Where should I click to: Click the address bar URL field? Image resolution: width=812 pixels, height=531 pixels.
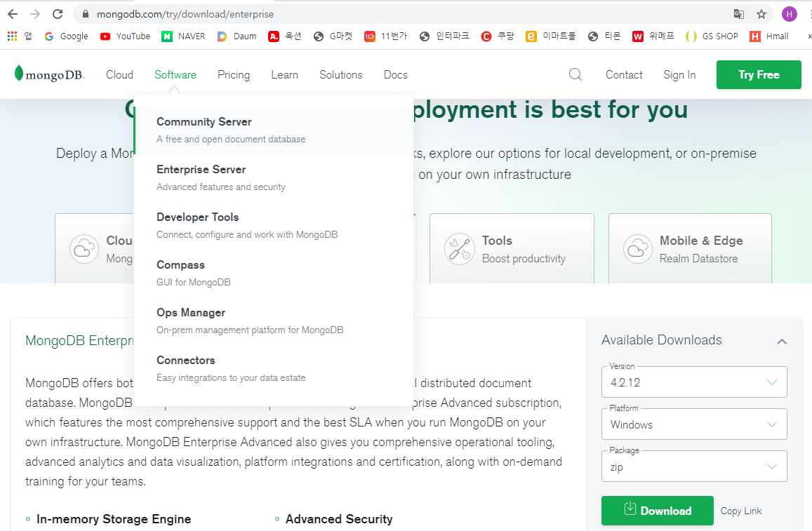pyautogui.click(x=404, y=14)
